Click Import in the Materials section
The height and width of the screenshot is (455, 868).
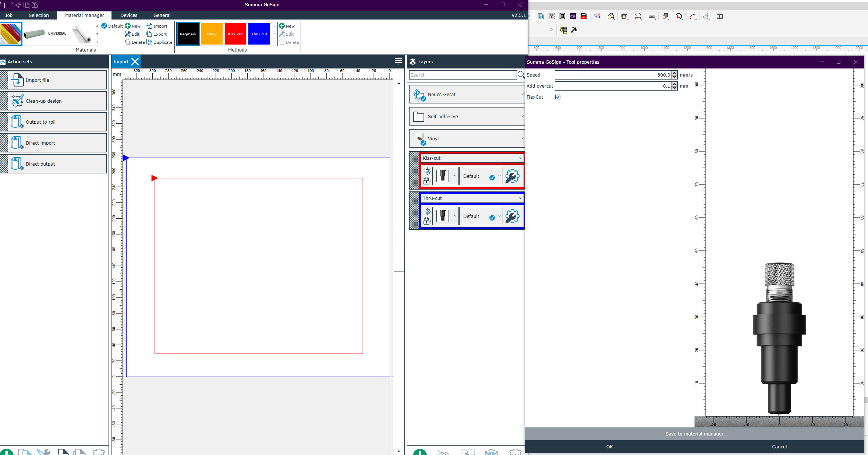(157, 26)
